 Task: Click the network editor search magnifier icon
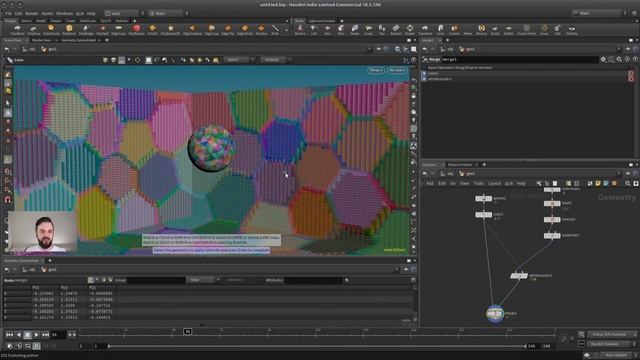(x=628, y=184)
